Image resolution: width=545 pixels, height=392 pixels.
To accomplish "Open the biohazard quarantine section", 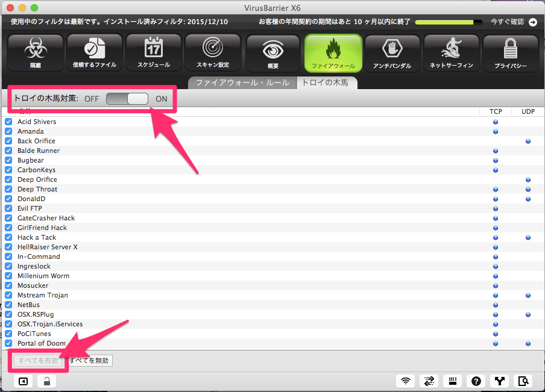I will (x=36, y=53).
